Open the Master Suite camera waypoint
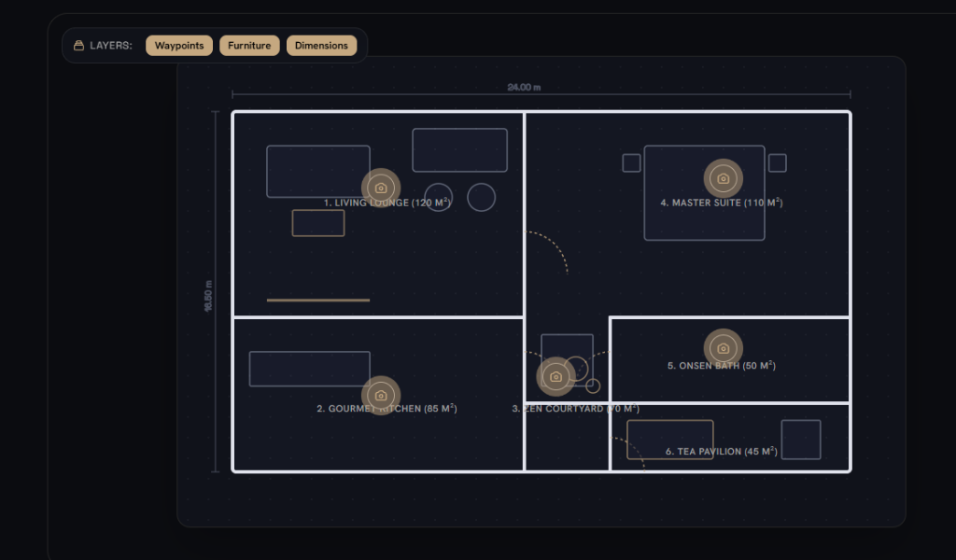 coord(724,178)
